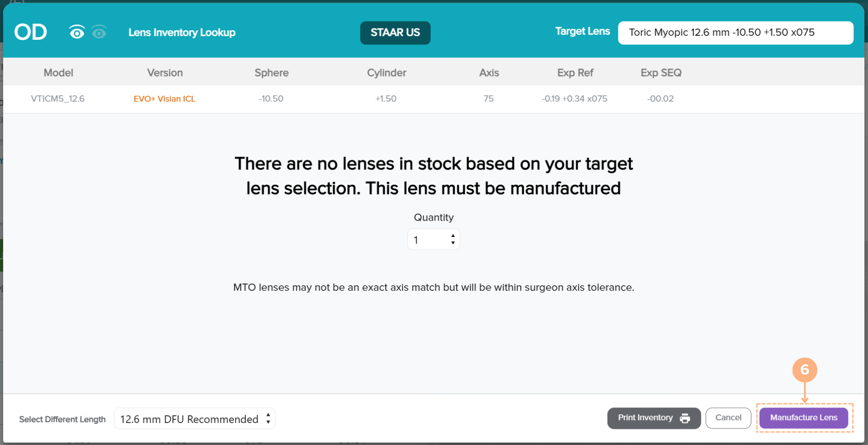This screenshot has width=868, height=445.
Task: Click the Target Lens text field
Action: tap(735, 33)
